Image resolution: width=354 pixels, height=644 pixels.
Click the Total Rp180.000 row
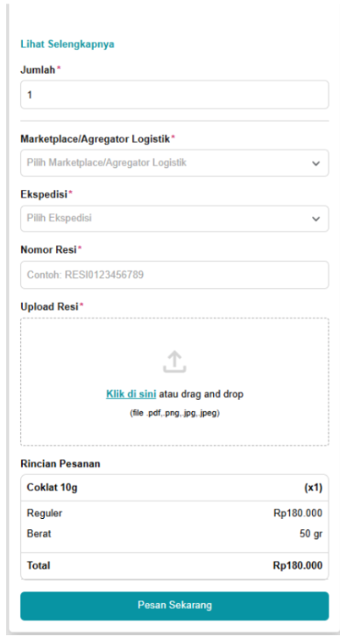tap(174, 566)
